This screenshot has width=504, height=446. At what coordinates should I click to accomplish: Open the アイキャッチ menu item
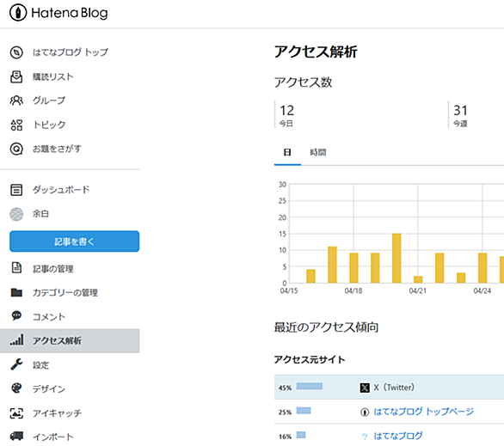(57, 413)
